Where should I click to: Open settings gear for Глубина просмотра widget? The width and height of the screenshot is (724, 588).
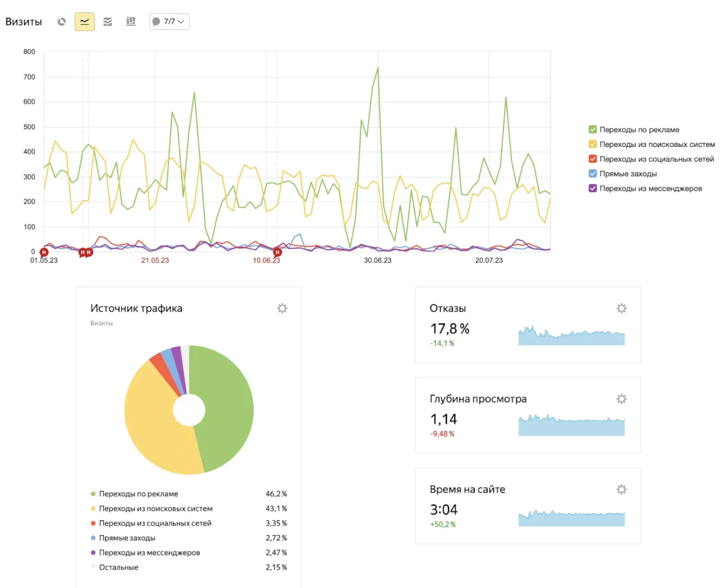tap(621, 399)
